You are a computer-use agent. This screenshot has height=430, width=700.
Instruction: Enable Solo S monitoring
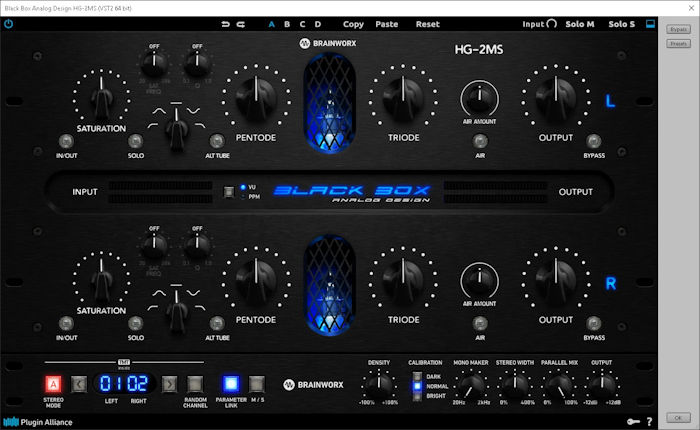click(621, 24)
